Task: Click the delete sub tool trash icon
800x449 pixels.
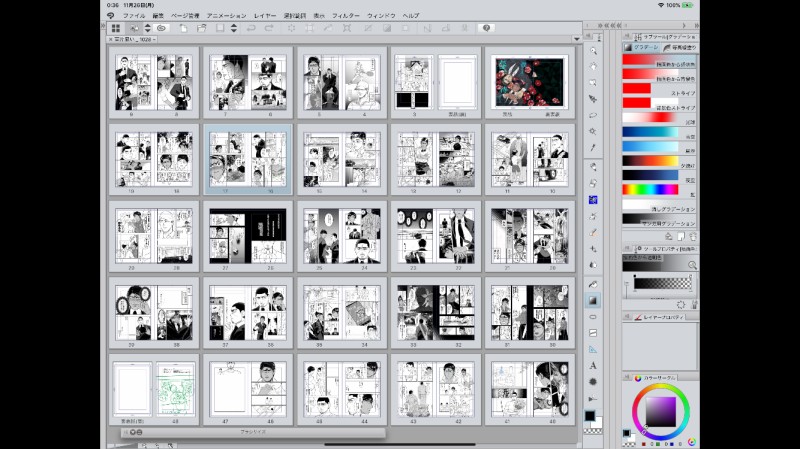Action: pos(693,237)
